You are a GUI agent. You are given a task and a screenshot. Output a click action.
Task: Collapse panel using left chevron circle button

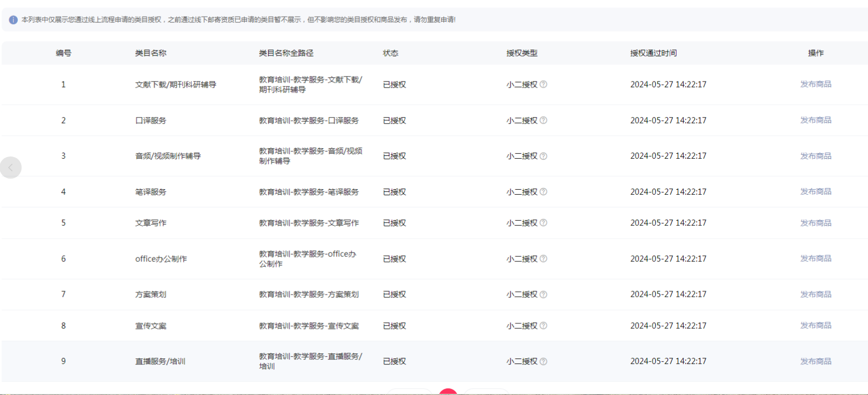(x=11, y=168)
